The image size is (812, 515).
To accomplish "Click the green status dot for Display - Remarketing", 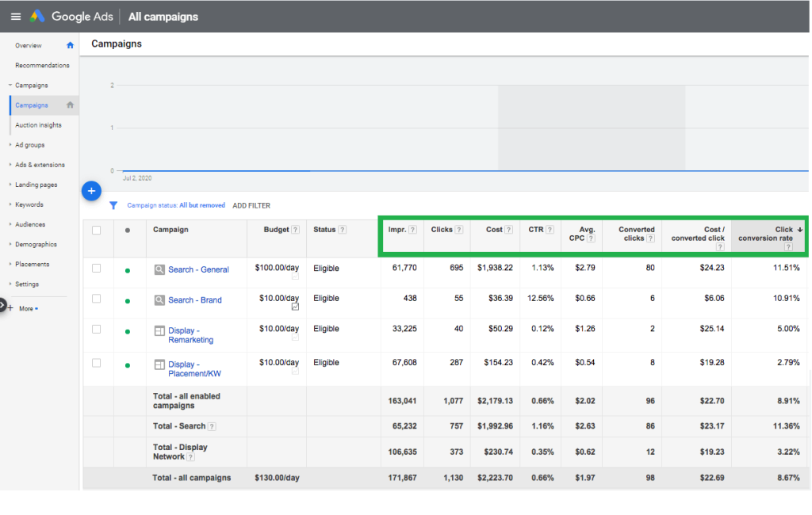I will (x=128, y=332).
